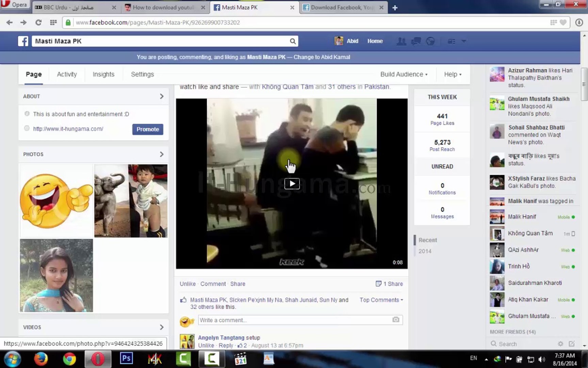Expand the Build Audience dropdown
588x368 pixels.
[x=404, y=74]
